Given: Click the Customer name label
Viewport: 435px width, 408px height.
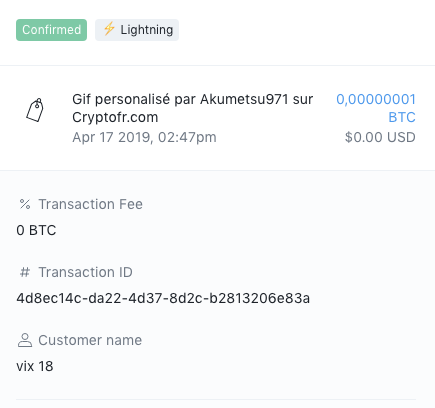Looking at the screenshot, I should [90, 340].
